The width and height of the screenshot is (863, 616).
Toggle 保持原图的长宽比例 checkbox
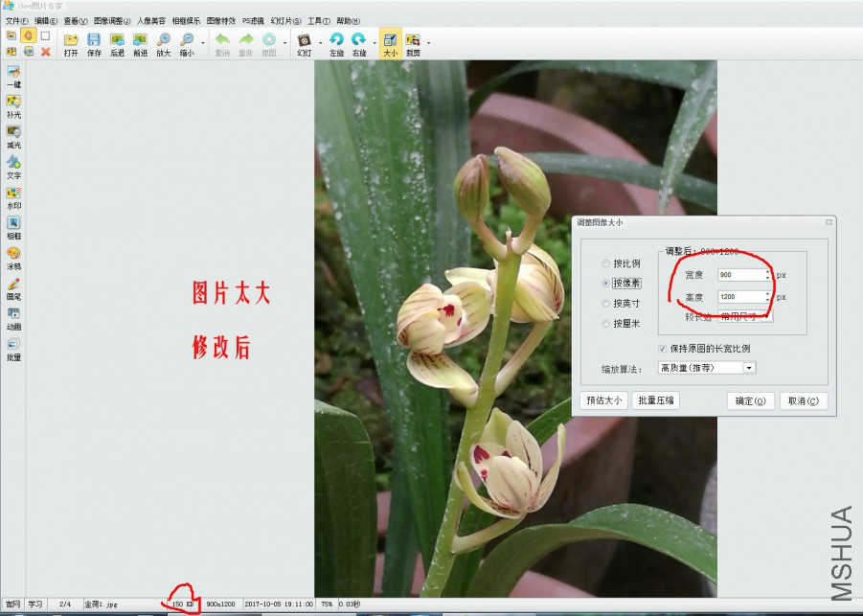(662, 348)
